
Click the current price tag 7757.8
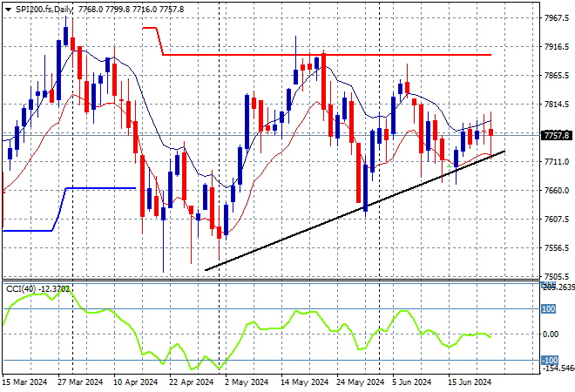click(x=557, y=136)
